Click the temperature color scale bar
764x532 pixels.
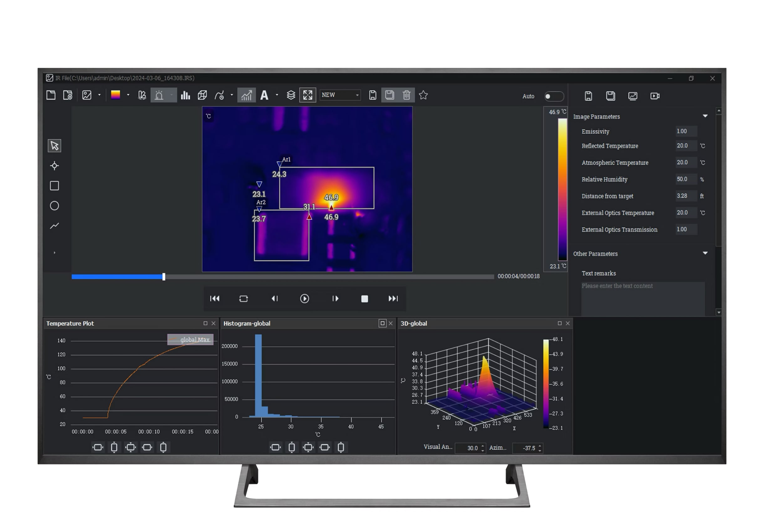tap(562, 190)
